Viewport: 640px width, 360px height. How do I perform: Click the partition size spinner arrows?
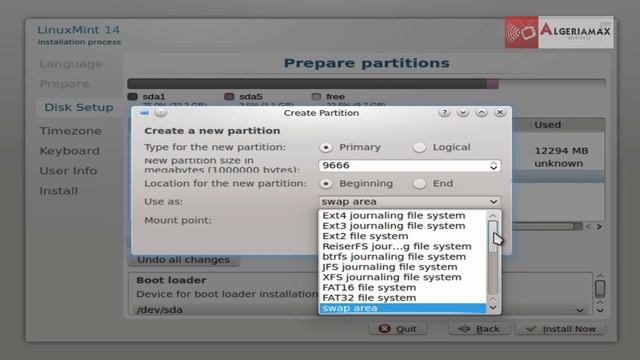(x=493, y=165)
